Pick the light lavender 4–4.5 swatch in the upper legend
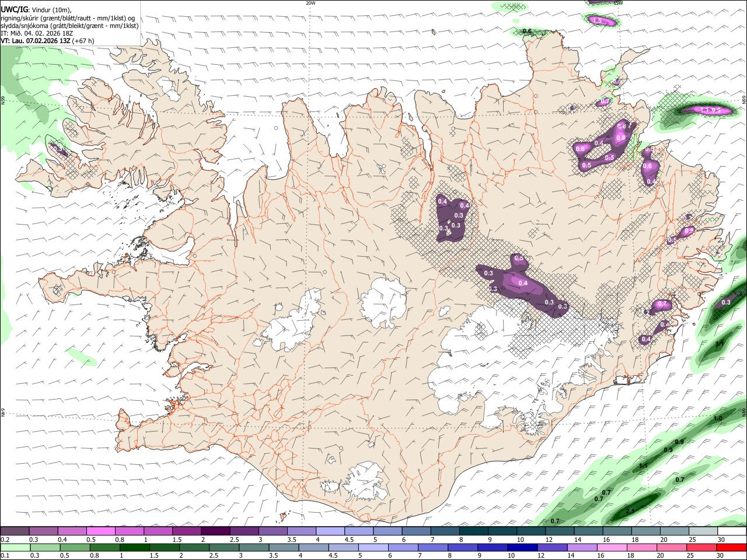 click(330, 531)
